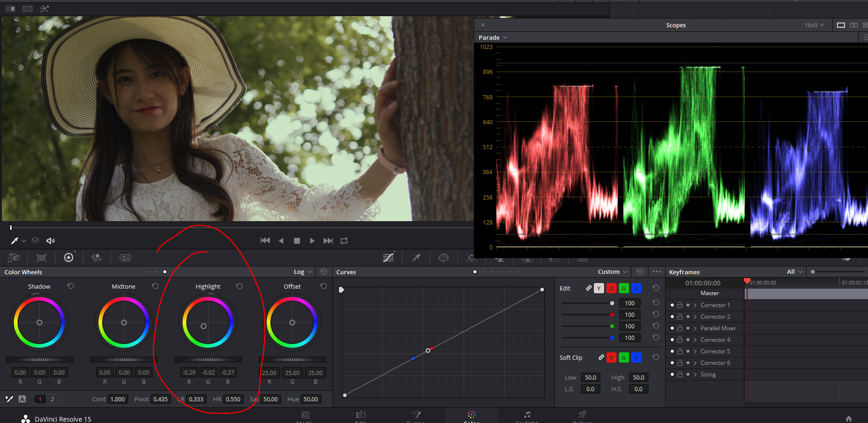Select the red Edit curve channel
868x423 pixels.
click(611, 289)
